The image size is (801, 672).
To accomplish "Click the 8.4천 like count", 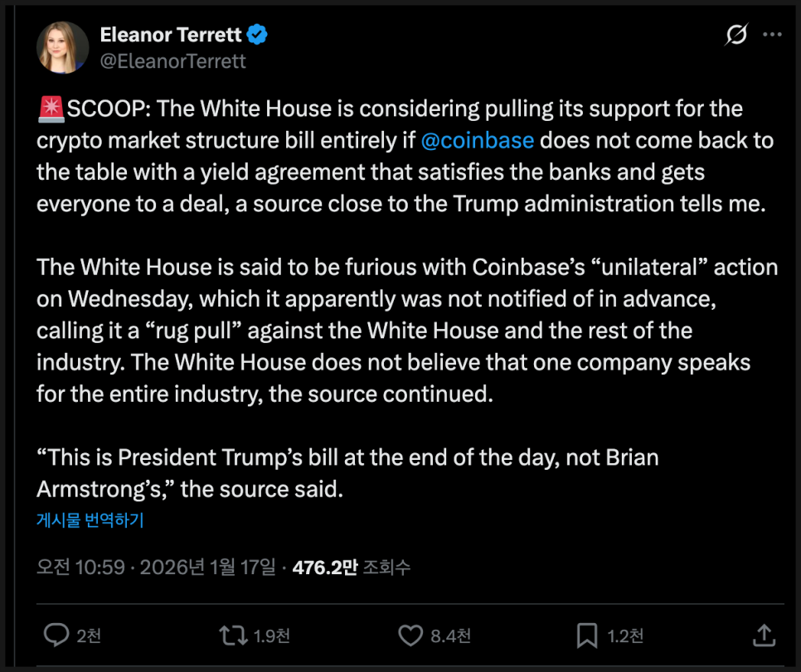I will [x=451, y=636].
